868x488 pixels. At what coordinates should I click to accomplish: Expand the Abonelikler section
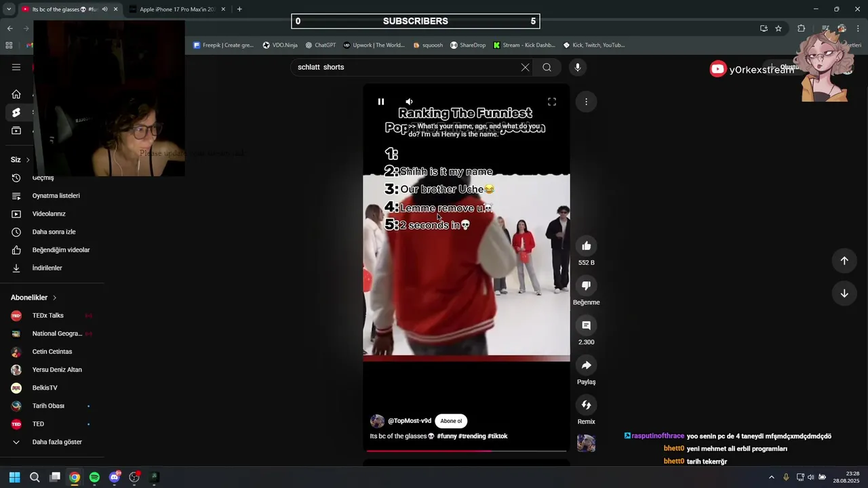[34, 298]
